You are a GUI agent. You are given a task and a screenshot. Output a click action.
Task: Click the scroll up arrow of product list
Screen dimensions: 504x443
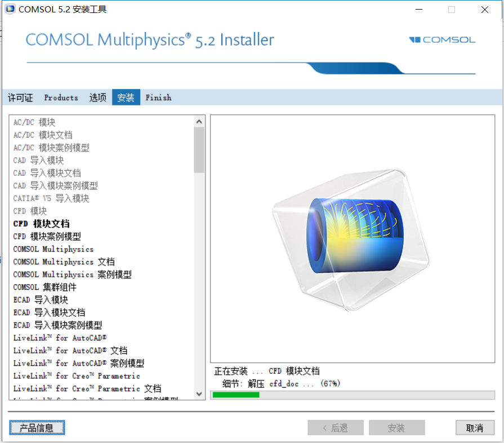[x=199, y=122]
